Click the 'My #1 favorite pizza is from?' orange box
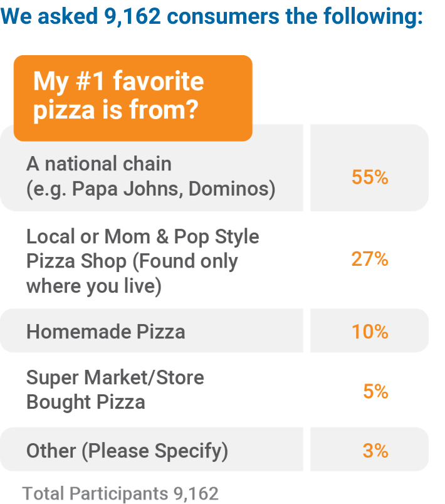 pos(133,98)
